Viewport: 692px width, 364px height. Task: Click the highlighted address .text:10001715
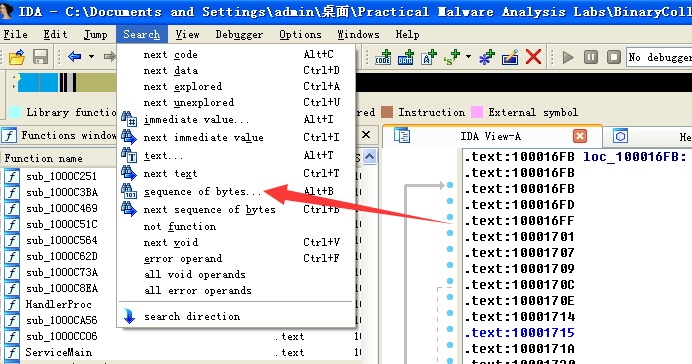tap(519, 333)
